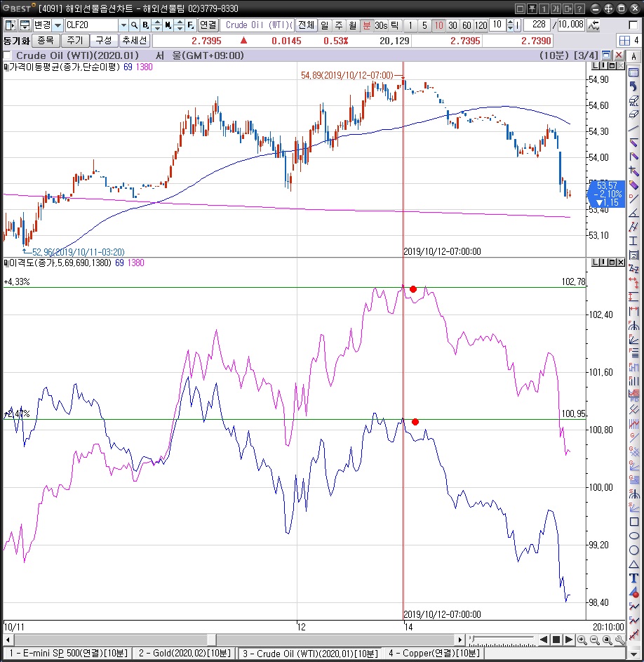Enable the 10-minute interval button
This screenshot has width=644, height=662.
coord(438,25)
